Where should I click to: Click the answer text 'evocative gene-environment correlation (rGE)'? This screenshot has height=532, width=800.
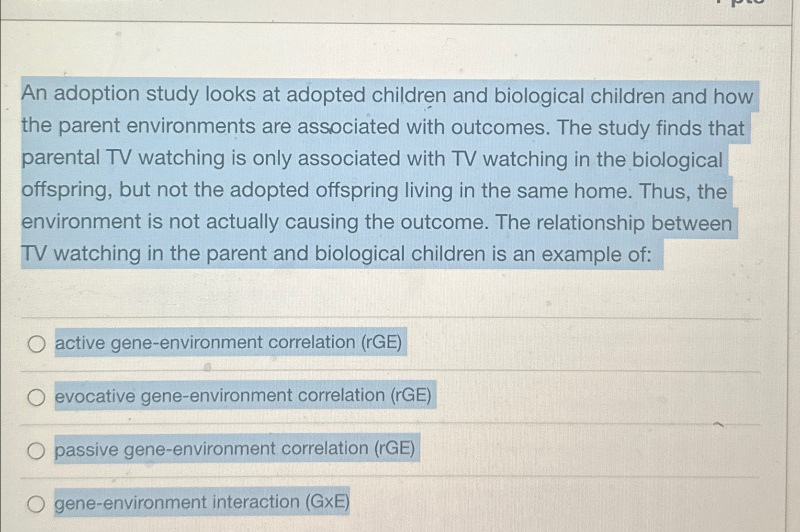244,396
